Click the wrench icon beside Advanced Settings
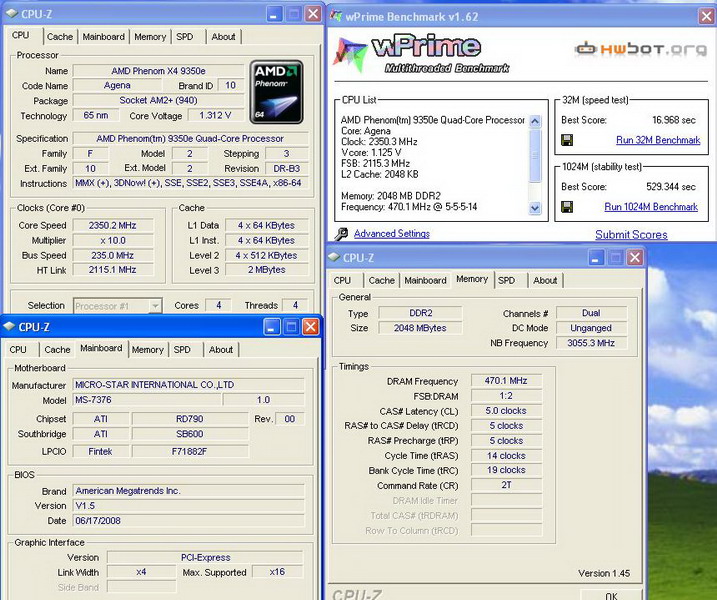717x600 pixels. (x=341, y=234)
